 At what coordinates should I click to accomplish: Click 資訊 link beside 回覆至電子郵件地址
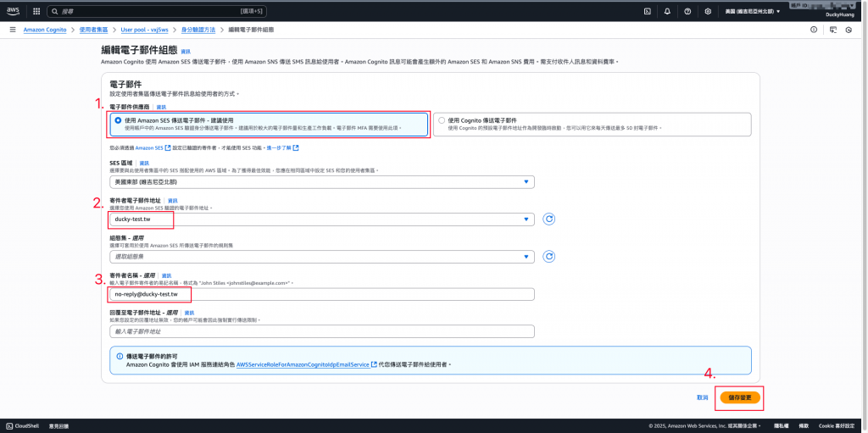[189, 313]
